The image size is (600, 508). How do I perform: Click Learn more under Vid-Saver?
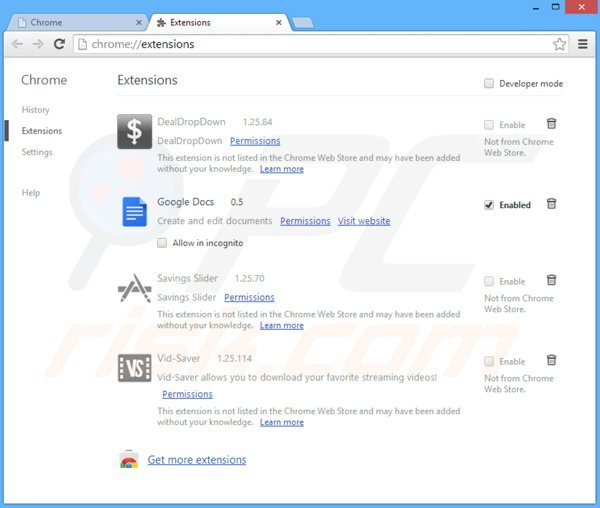[x=282, y=422]
